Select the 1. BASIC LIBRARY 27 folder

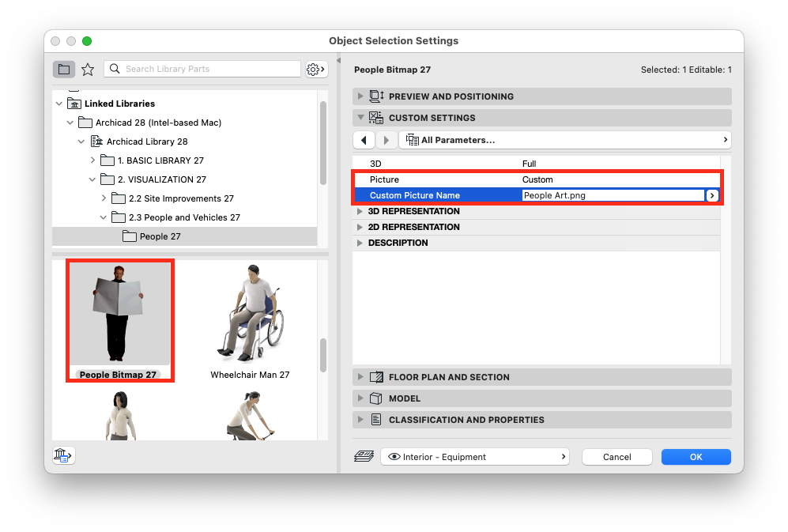click(x=160, y=160)
